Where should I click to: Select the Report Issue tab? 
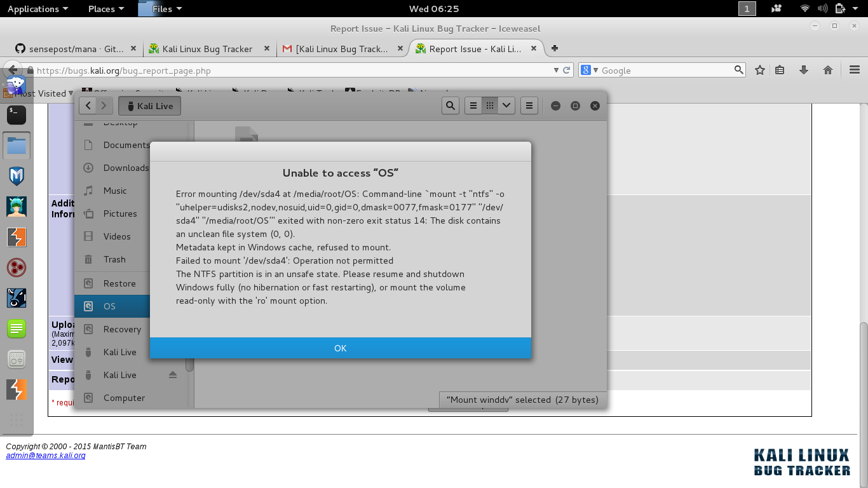coord(476,49)
